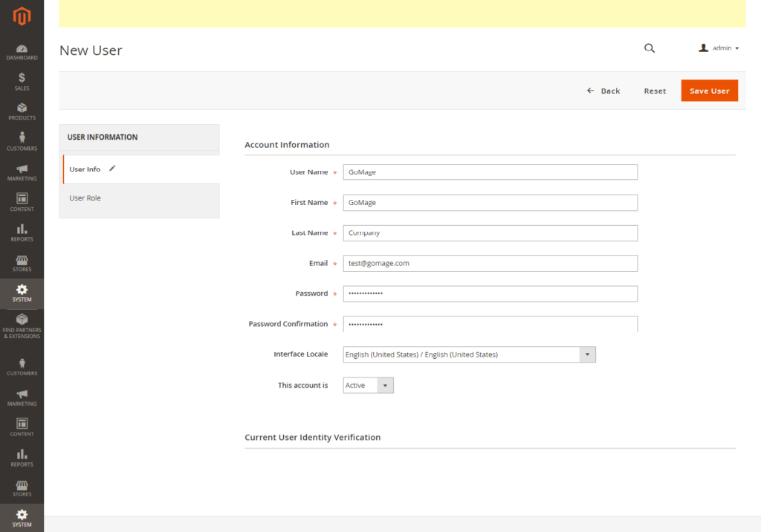Open Stores icon in upper sidebar group
This screenshot has width=761, height=532.
click(22, 263)
